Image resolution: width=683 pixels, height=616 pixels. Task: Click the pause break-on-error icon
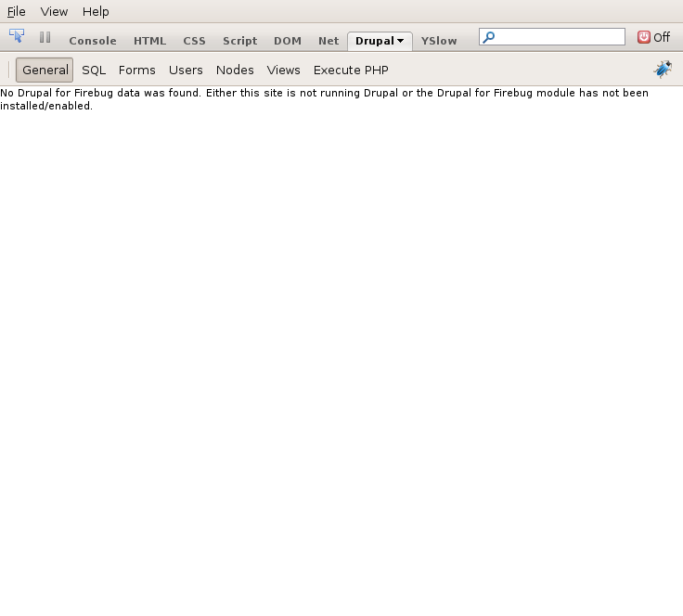[45, 37]
